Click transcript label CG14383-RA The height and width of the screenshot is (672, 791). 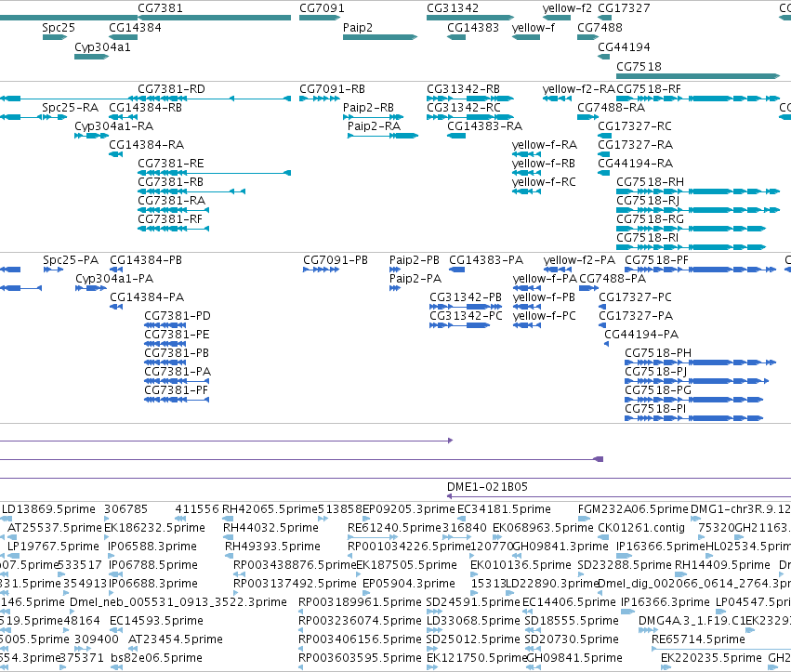coord(485,126)
